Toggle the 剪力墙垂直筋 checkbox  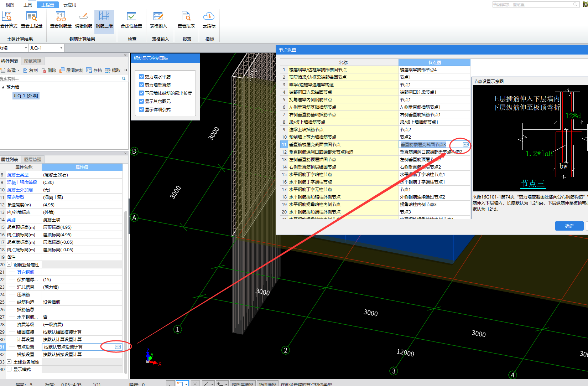tap(141, 85)
